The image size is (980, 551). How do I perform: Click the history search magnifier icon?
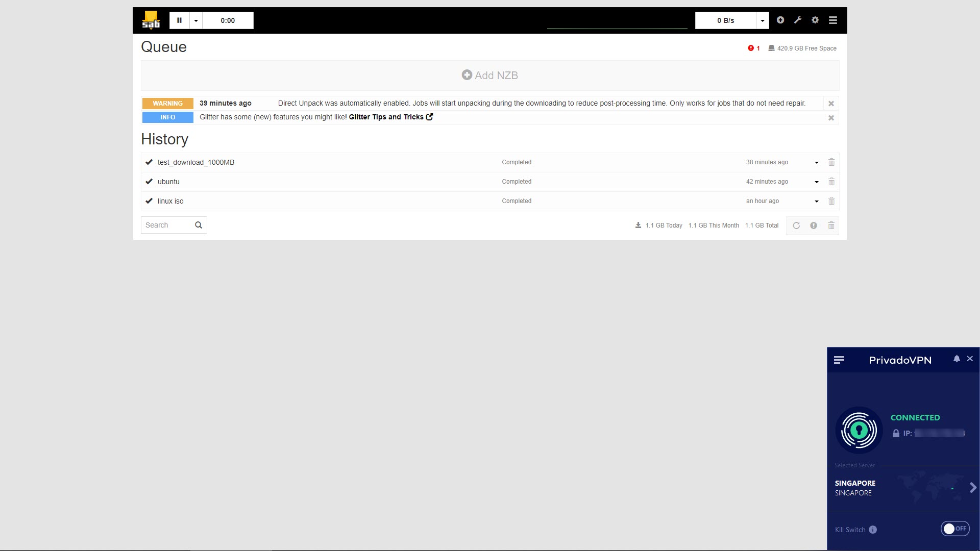click(x=198, y=224)
